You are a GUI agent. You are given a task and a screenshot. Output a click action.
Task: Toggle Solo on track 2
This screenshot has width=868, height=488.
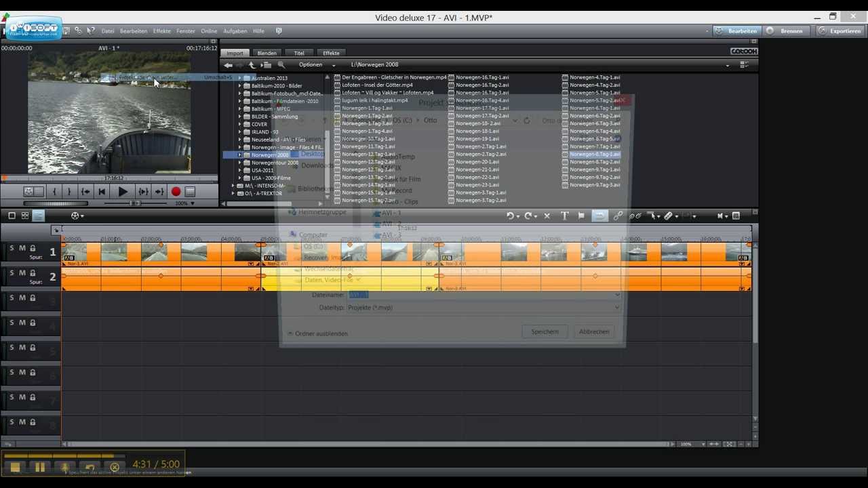click(x=12, y=273)
